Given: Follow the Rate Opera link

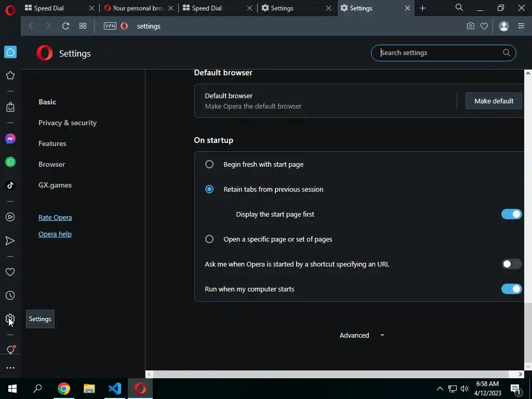Looking at the screenshot, I should tap(55, 217).
